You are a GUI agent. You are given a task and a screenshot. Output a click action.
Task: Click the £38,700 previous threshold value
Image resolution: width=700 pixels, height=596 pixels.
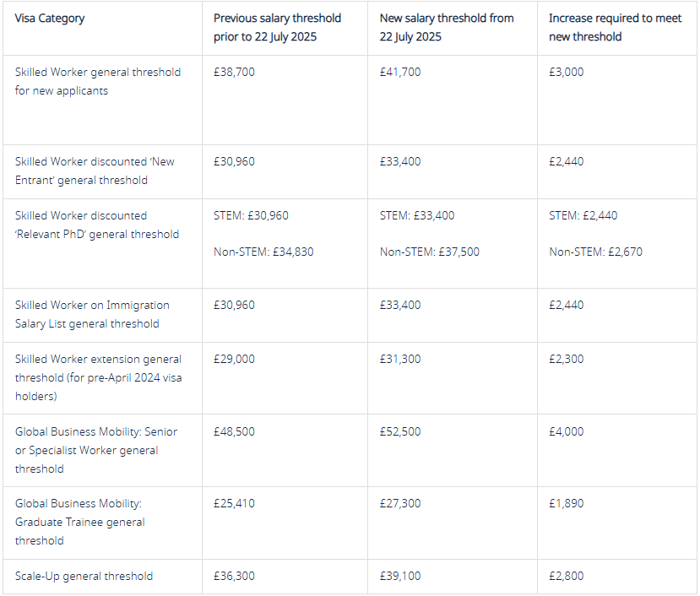coord(234,72)
